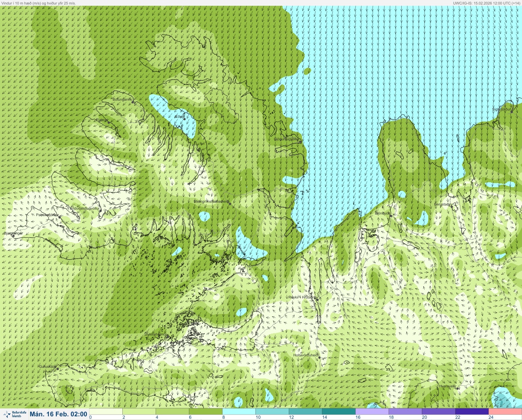Click the Gufuskálar station marker
Image resolution: width=522 pixels, height=420 pixels.
[x=58, y=369]
